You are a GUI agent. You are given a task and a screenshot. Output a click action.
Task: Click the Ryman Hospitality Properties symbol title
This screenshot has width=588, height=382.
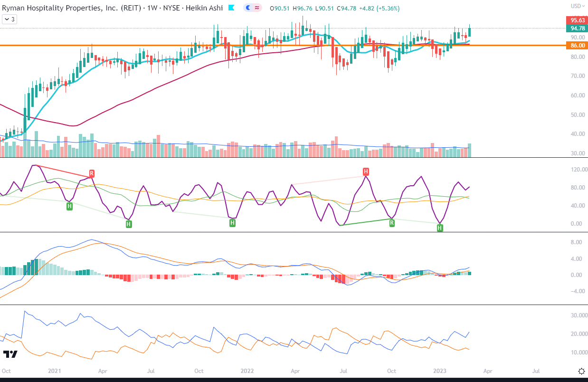[x=71, y=8]
